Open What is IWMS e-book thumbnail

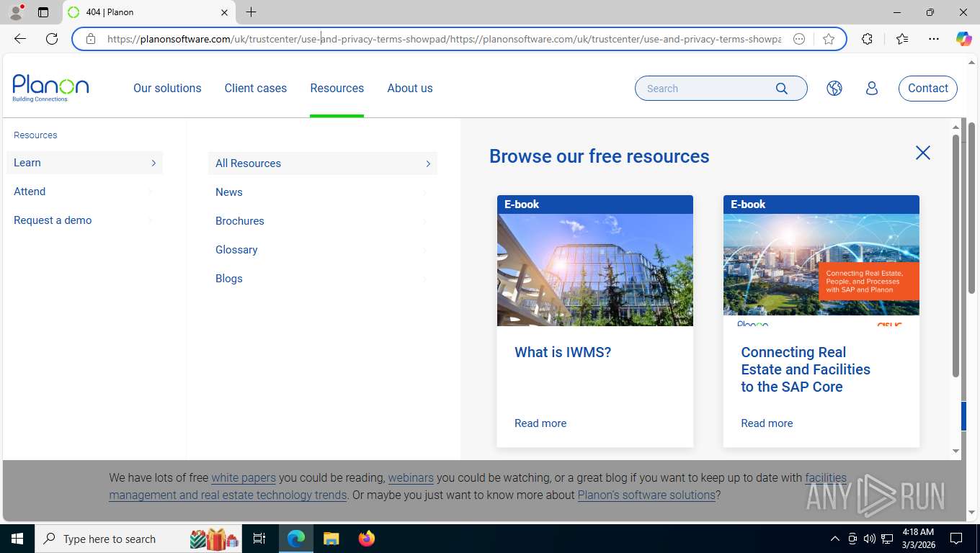point(595,270)
